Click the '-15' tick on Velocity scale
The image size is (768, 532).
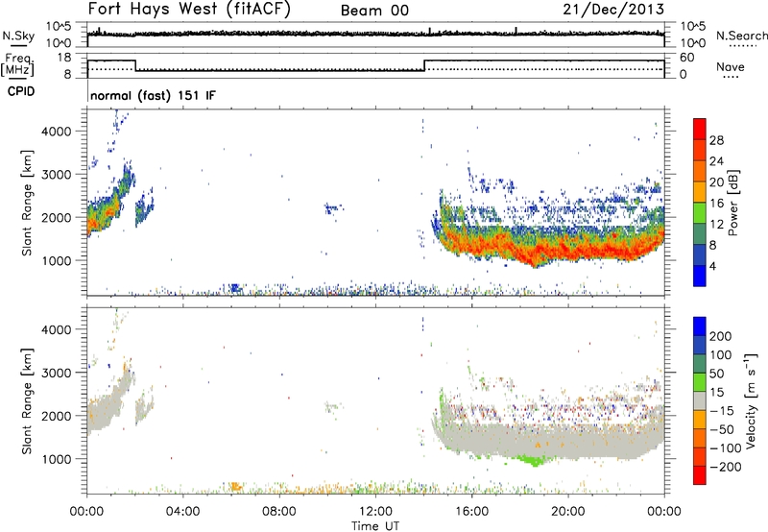pyautogui.click(x=722, y=410)
